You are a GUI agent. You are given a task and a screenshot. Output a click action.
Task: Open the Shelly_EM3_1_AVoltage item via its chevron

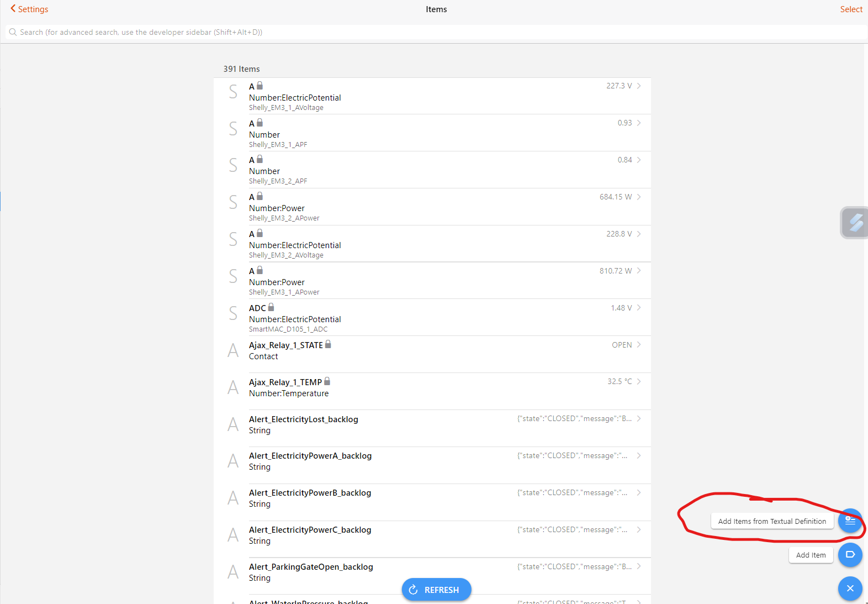[639, 86]
